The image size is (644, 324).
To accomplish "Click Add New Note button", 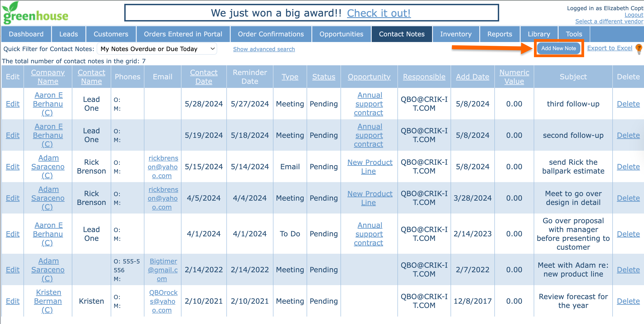I will pyautogui.click(x=559, y=49).
